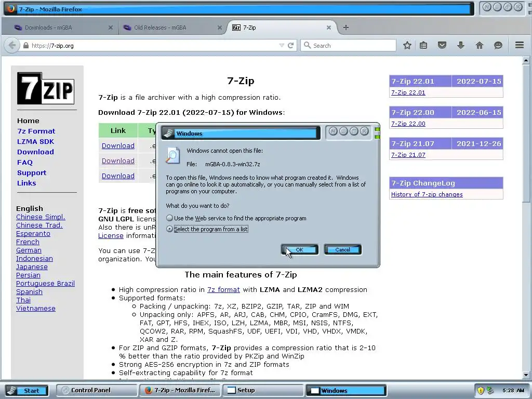Open the Start menu

[x=26, y=390]
